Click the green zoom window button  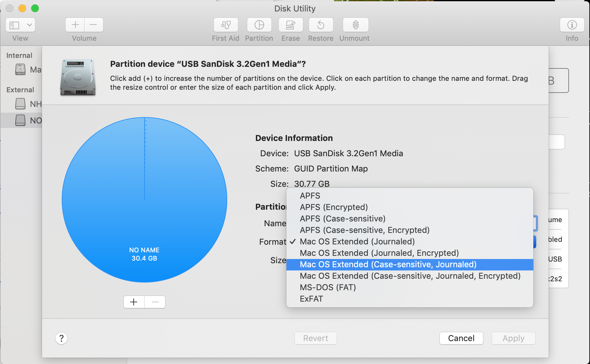click(35, 8)
